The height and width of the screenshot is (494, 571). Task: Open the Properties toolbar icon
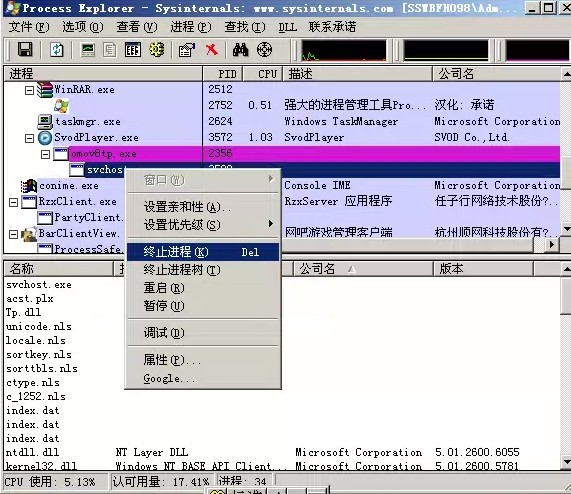(186, 50)
